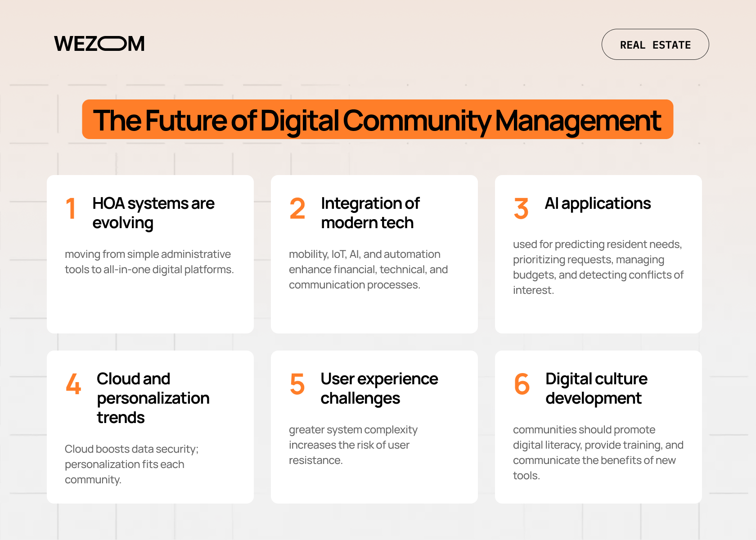Click the orange highlight behind the main title
Screen dimensions: 756x540
(x=378, y=120)
